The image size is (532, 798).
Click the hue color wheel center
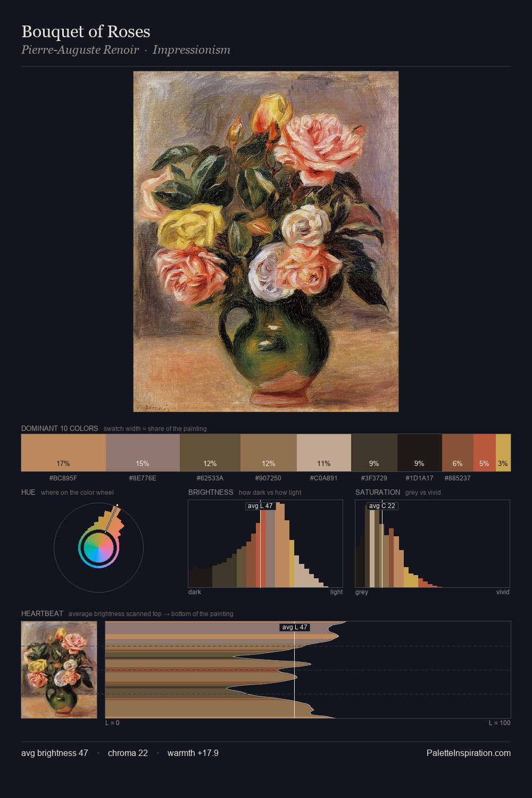[98, 547]
